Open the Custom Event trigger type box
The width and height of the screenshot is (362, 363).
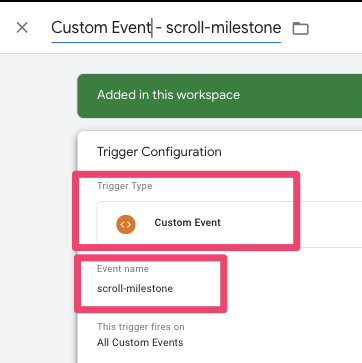[229, 224]
